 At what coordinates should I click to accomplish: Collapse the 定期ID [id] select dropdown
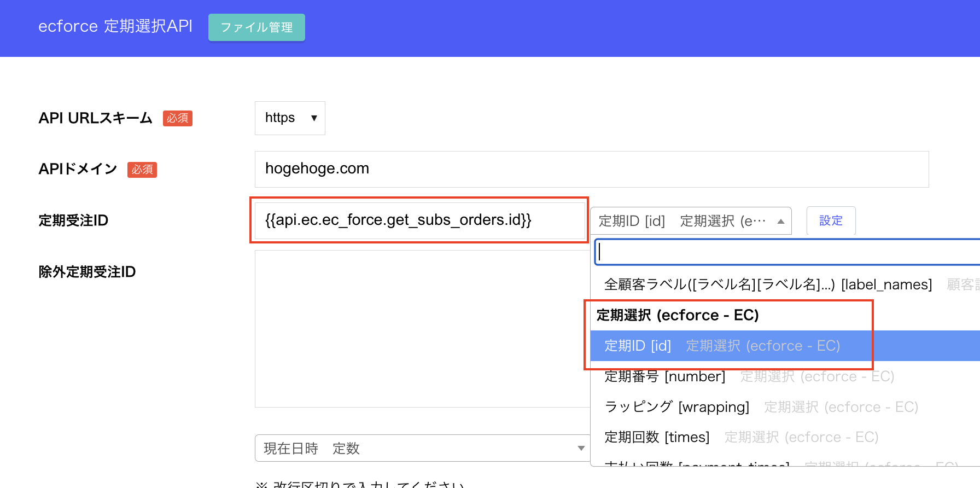coord(691,221)
